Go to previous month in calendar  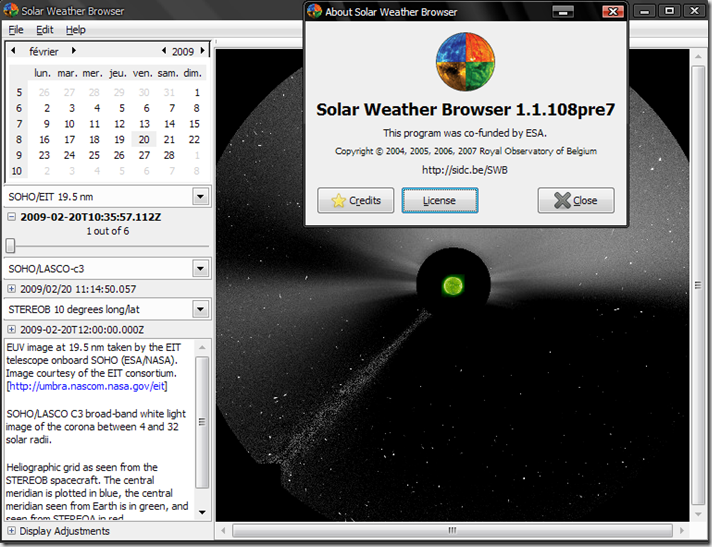pyautogui.click(x=13, y=50)
